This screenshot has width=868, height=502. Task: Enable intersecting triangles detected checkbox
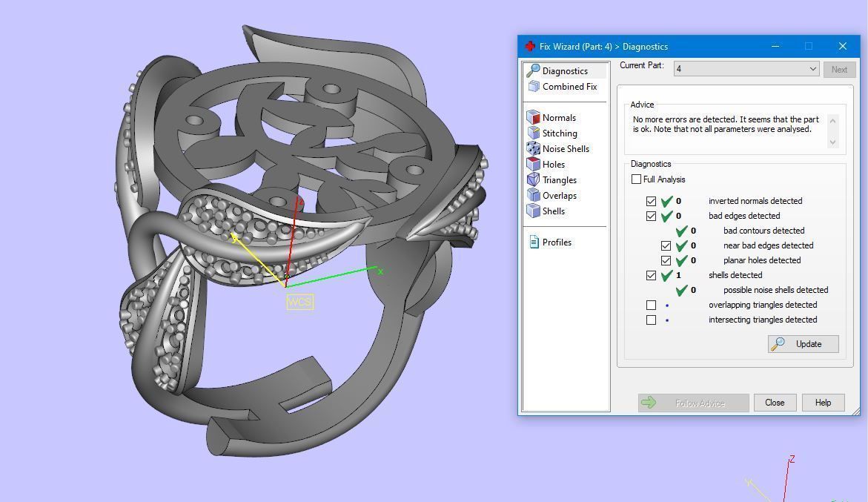point(651,320)
